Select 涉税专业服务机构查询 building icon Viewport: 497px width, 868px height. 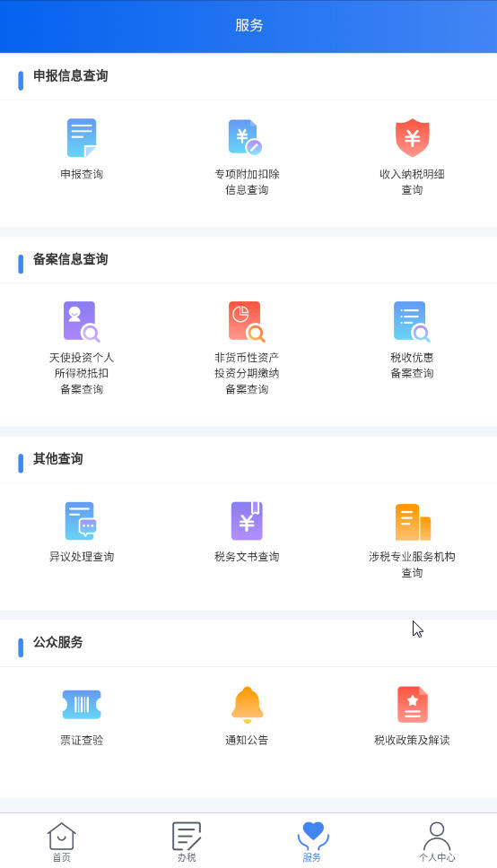tap(413, 522)
